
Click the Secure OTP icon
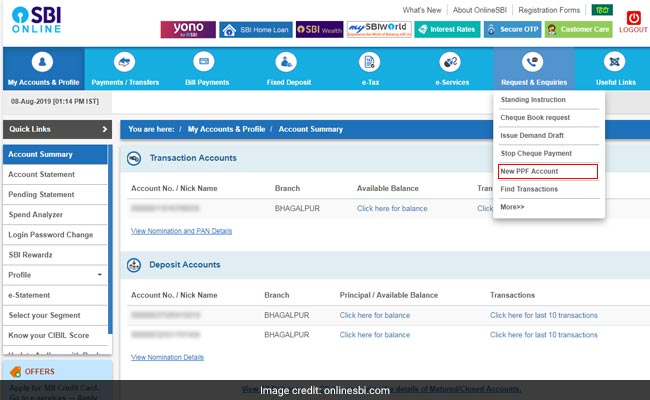pyautogui.click(x=512, y=30)
